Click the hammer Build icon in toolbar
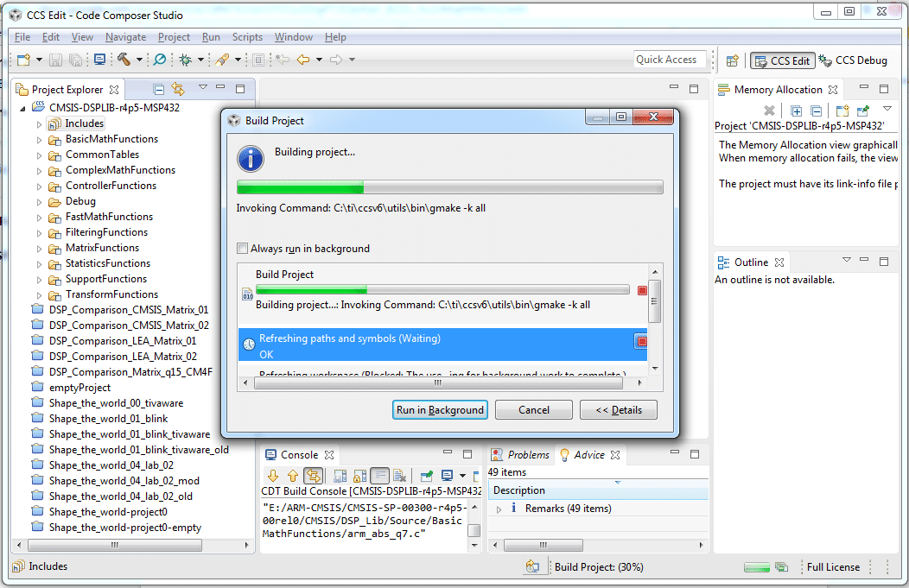This screenshot has height=588, width=909. pyautogui.click(x=124, y=60)
